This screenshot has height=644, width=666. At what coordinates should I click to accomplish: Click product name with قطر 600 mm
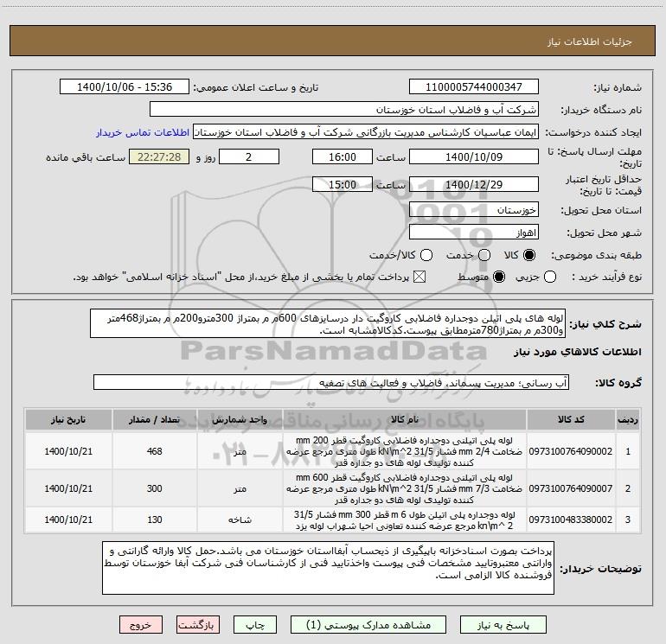pos(405,488)
